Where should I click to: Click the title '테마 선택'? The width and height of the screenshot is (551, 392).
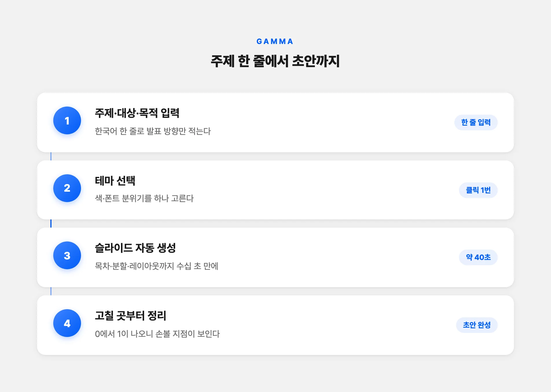coord(115,181)
